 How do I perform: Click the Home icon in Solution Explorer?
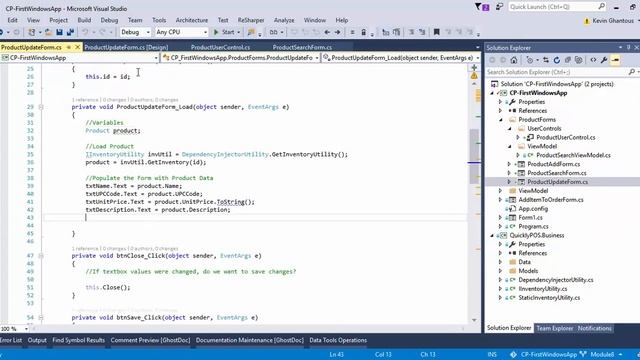(514, 60)
